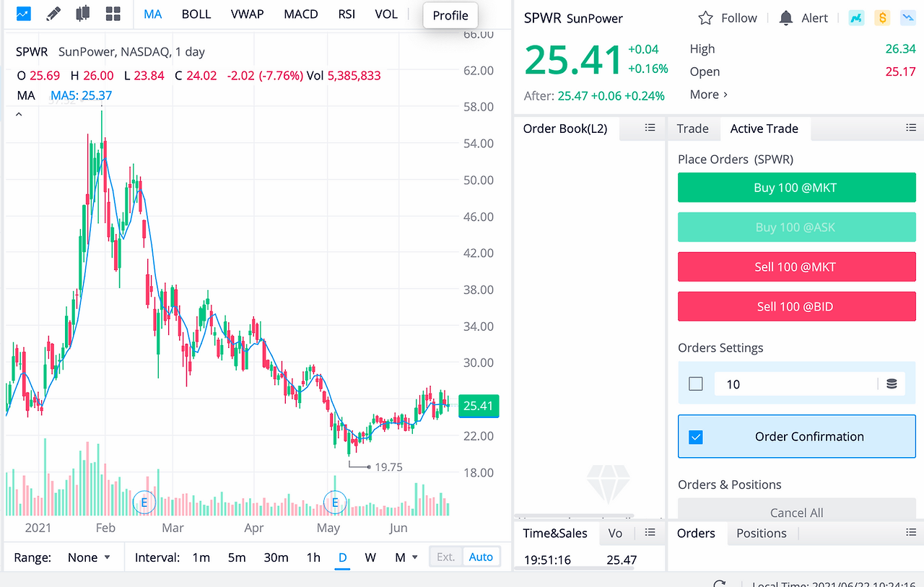Click the Follow star icon
Screen dimensions: 924x587
706,18
